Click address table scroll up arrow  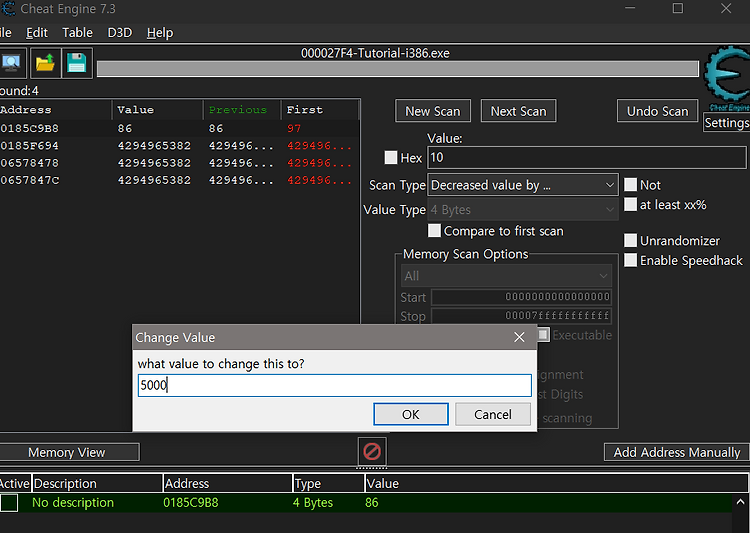tap(740, 502)
